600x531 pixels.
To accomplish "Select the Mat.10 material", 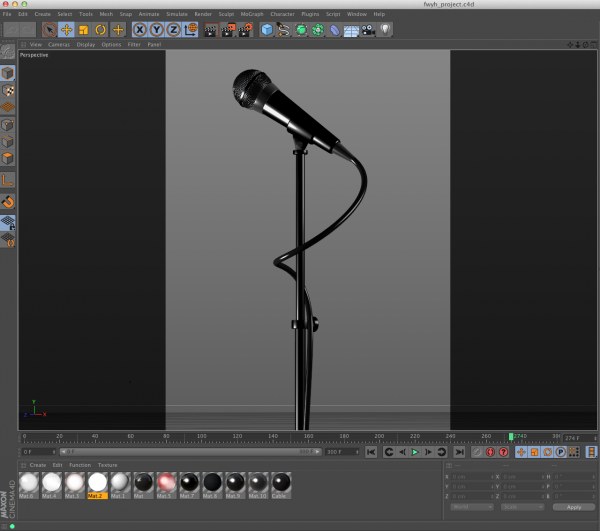I will pyautogui.click(x=258, y=485).
